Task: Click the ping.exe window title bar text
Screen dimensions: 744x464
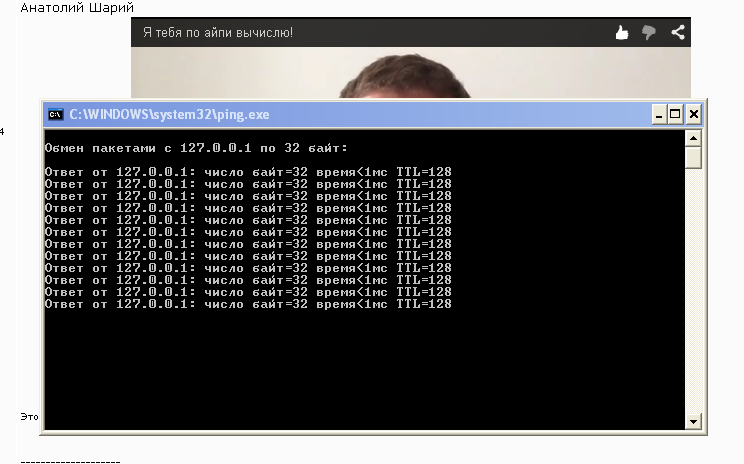Action: (169, 115)
